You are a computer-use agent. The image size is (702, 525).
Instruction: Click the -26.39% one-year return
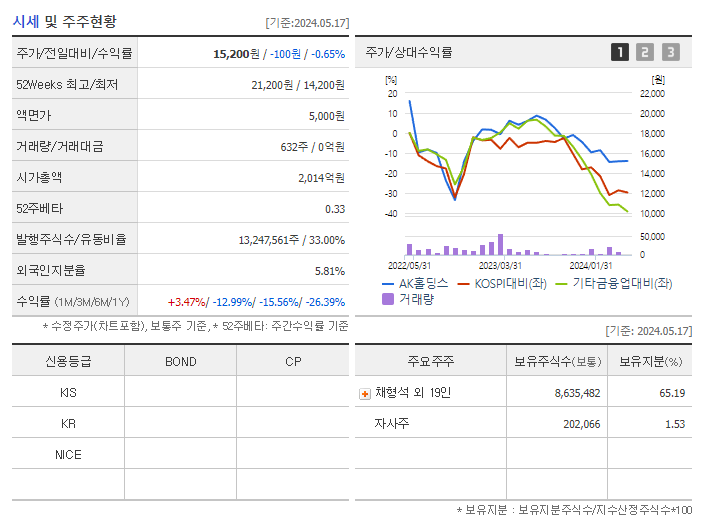(x=325, y=302)
